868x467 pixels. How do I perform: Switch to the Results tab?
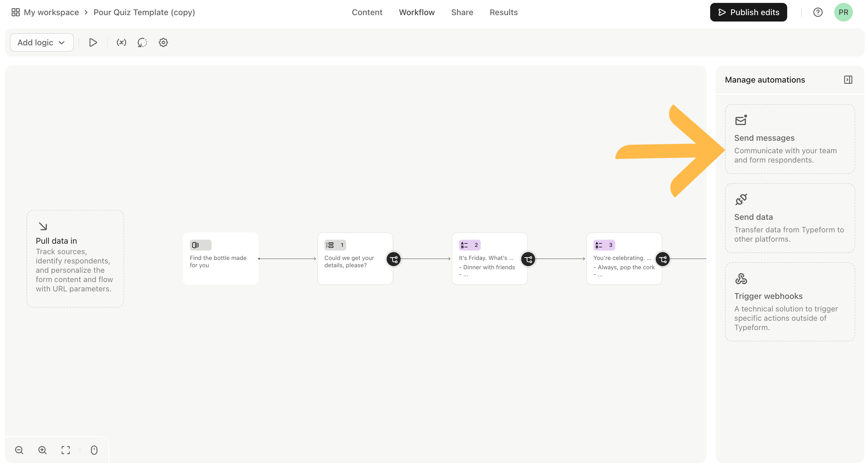pyautogui.click(x=503, y=13)
